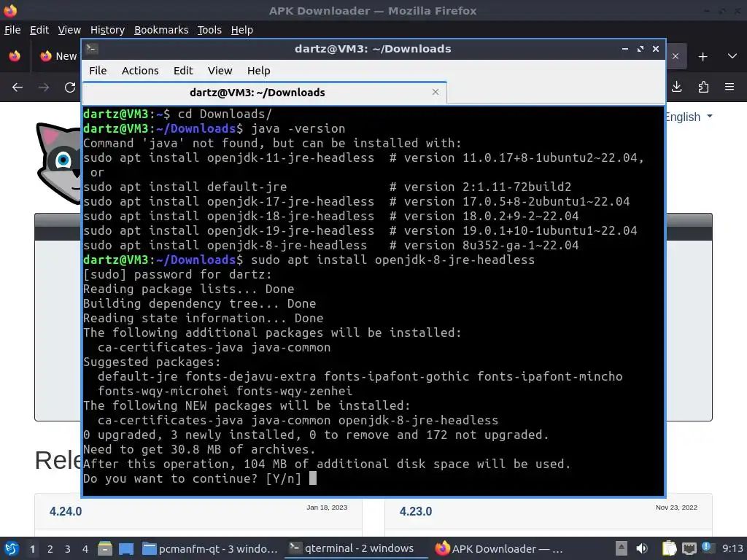747x560 pixels.
Task: Open Firefox Edit menu
Action: click(39, 30)
